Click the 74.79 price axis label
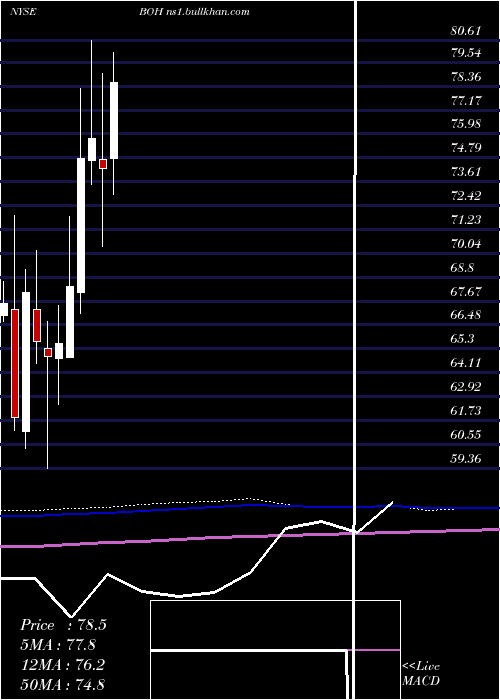 (466, 147)
